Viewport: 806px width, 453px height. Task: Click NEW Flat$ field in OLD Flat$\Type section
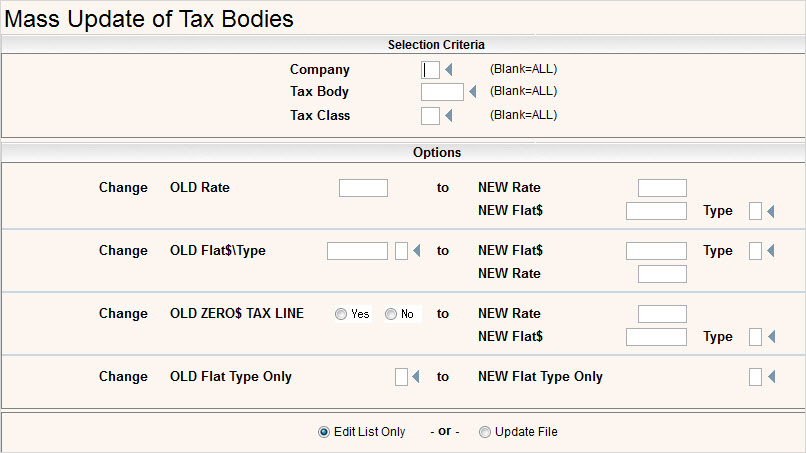click(656, 251)
